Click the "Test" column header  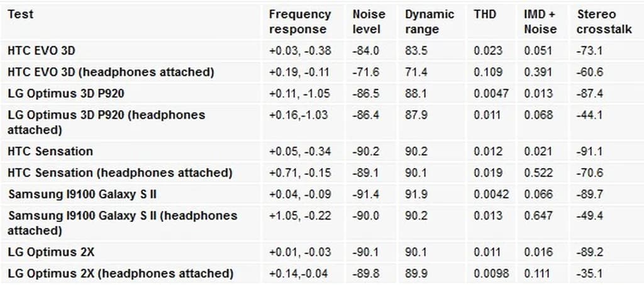(x=20, y=14)
